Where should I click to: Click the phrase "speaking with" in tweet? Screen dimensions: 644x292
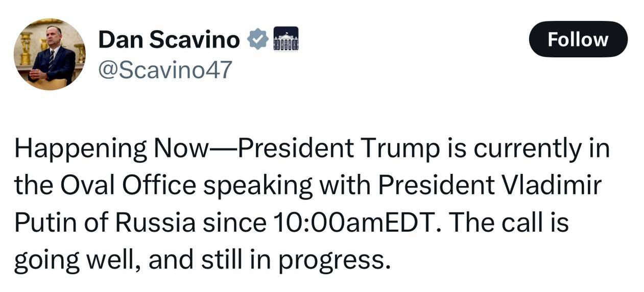pyautogui.click(x=283, y=186)
